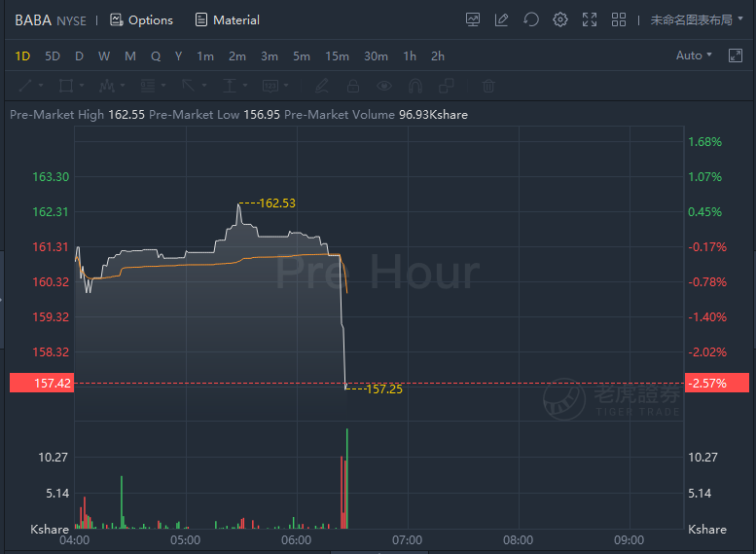Image resolution: width=756 pixels, height=554 pixels.
Task: Open chart settings gear icon
Action: (559, 19)
